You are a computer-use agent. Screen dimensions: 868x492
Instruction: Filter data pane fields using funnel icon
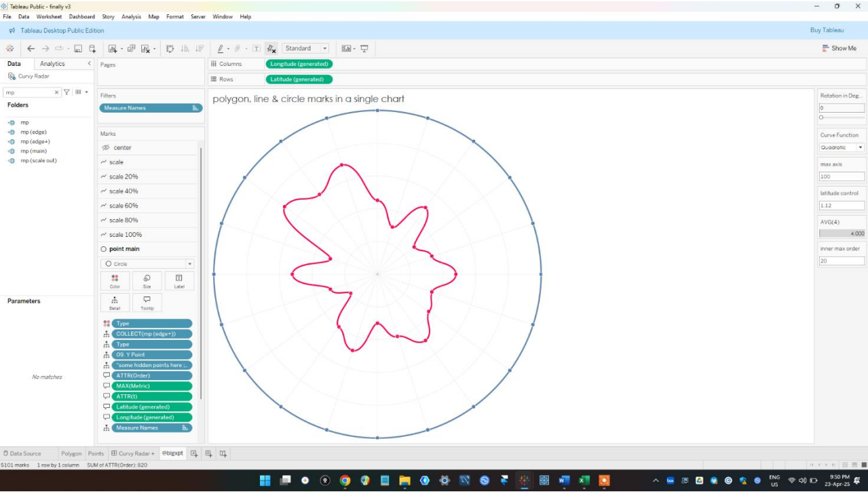67,92
